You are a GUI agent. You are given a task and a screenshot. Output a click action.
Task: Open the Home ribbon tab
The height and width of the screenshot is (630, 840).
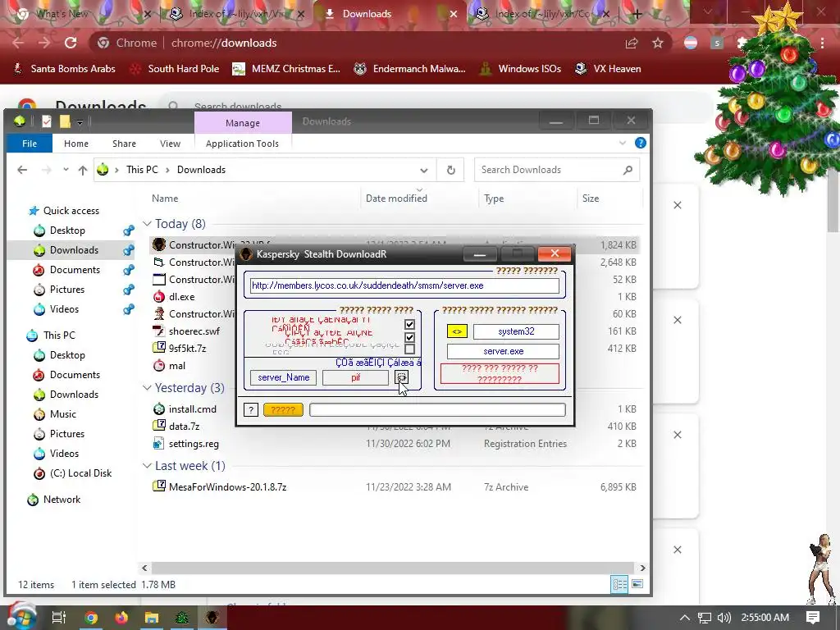[x=76, y=144]
